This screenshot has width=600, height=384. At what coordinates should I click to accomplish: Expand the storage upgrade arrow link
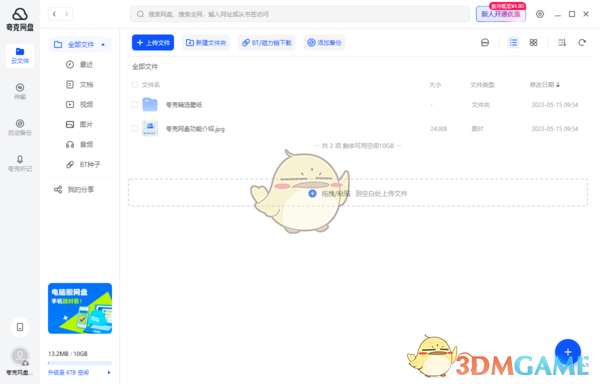109,372
